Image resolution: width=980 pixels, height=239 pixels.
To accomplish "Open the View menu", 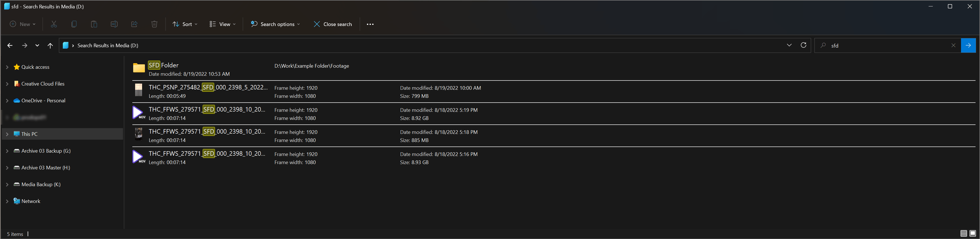I will tap(223, 24).
